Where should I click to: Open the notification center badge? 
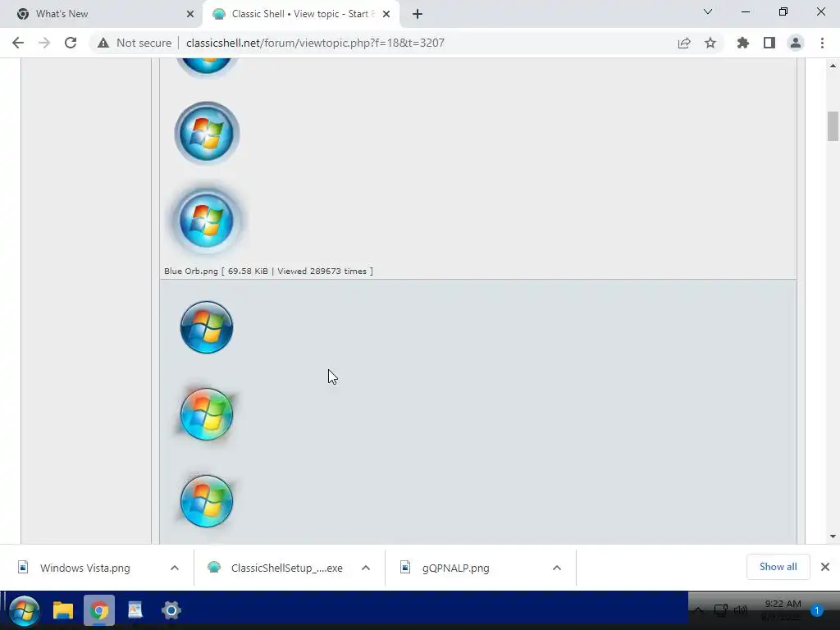816,610
